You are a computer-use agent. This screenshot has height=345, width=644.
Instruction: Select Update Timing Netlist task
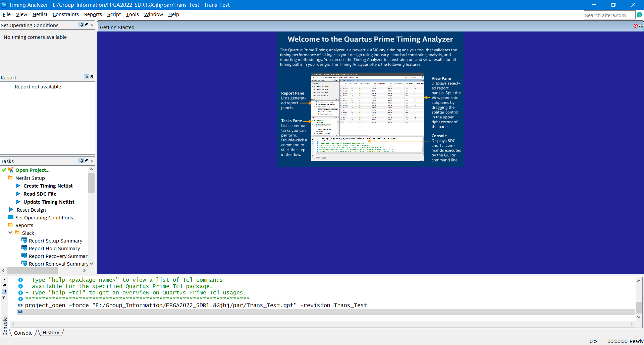[x=49, y=202]
